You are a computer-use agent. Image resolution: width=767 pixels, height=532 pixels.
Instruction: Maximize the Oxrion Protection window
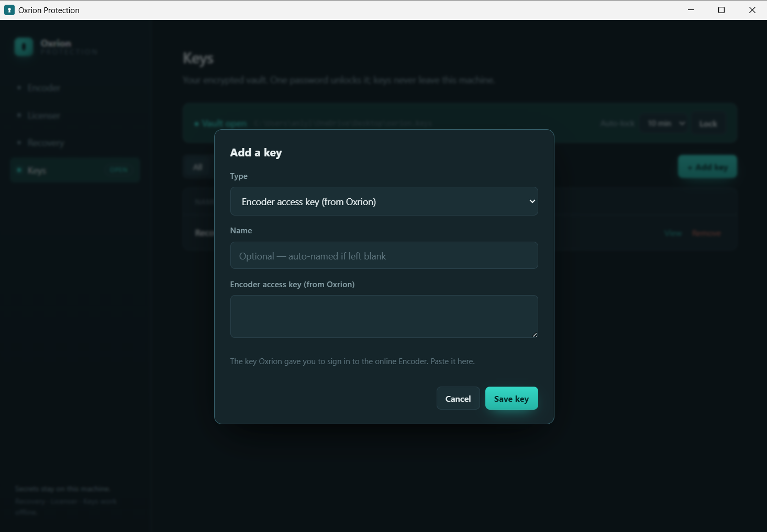[x=721, y=10]
